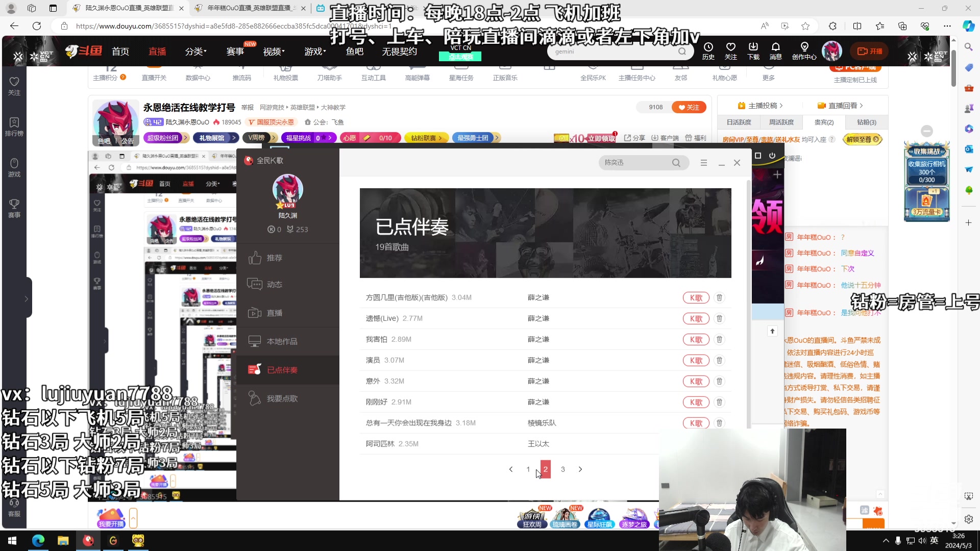Open File Explorer from taskbar
Image resolution: width=980 pixels, height=551 pixels.
coord(63,540)
